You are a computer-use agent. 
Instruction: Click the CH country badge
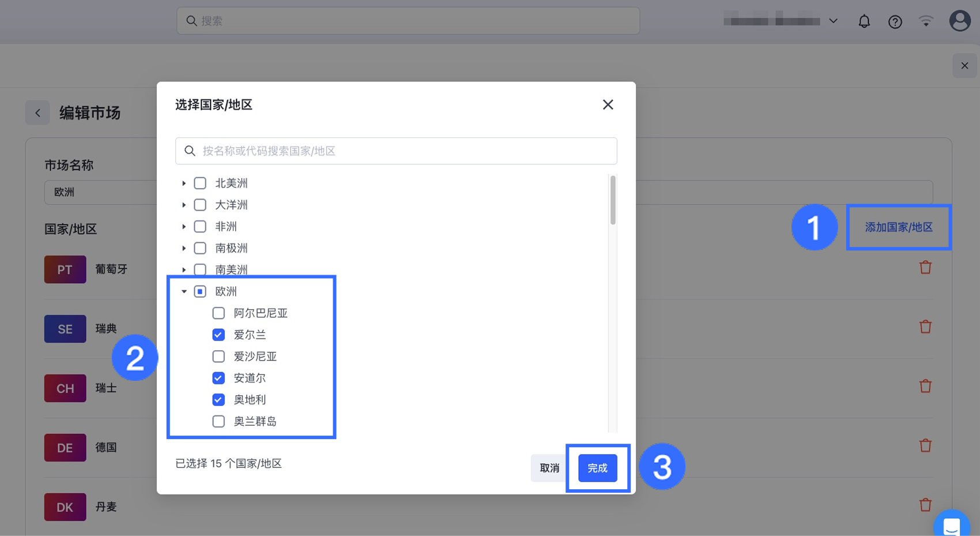[x=65, y=388]
